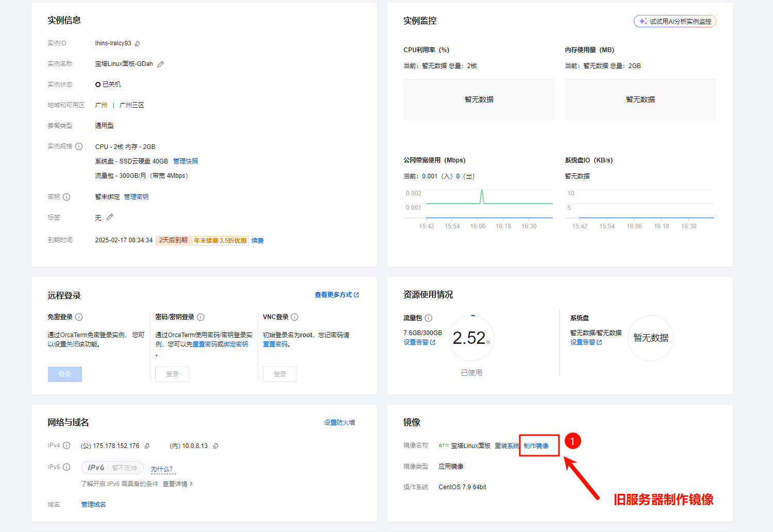Click the blue 登录 button under 免密登录
The height and width of the screenshot is (532, 773).
click(65, 374)
